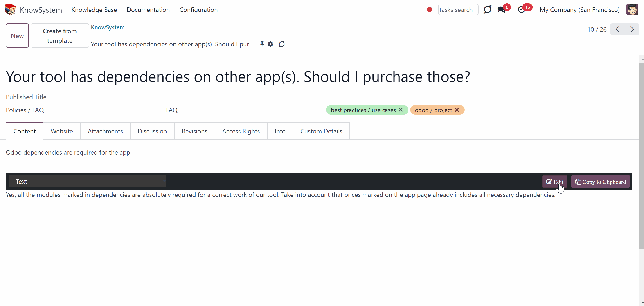Click the truncated breadcrumb article title
Image resolution: width=644 pixels, height=306 pixels.
tap(172, 44)
